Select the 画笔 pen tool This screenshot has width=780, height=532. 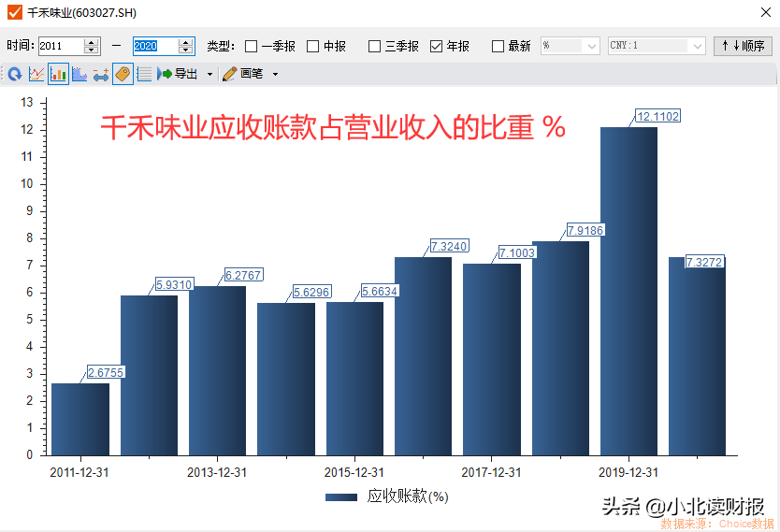coord(243,74)
